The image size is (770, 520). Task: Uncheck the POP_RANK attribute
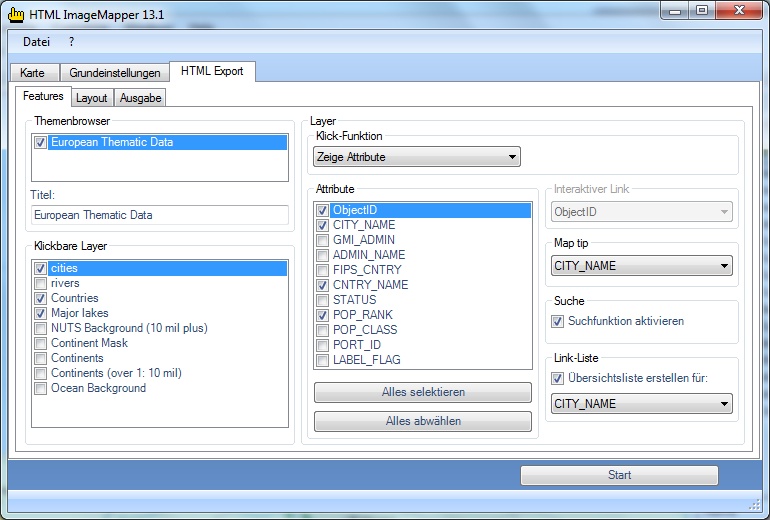(x=322, y=315)
